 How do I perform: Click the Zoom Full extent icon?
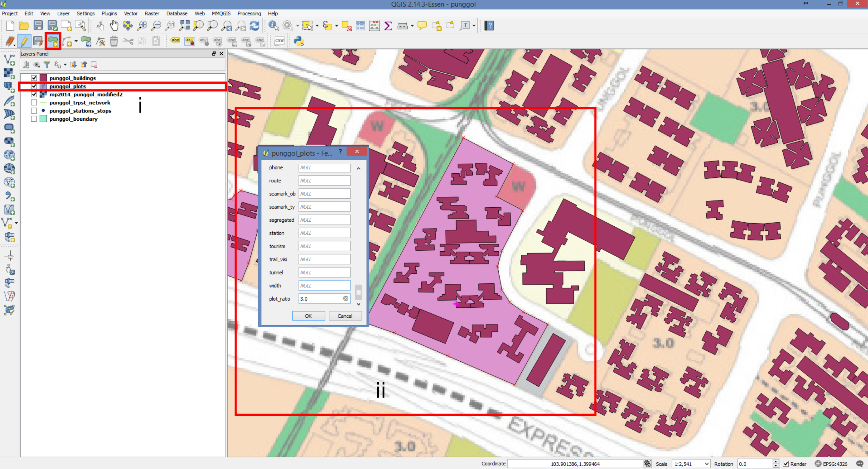[184, 26]
